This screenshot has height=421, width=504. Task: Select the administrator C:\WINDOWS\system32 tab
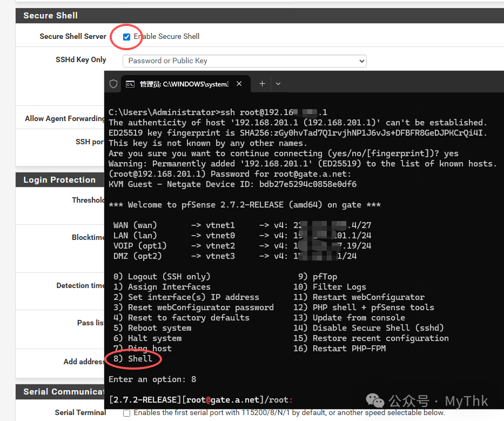186,84
